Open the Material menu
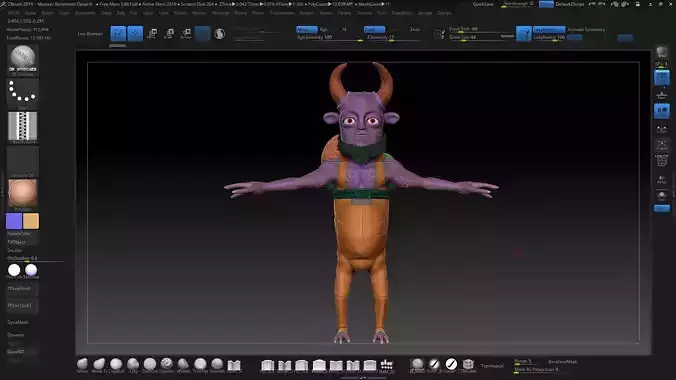 [221, 13]
